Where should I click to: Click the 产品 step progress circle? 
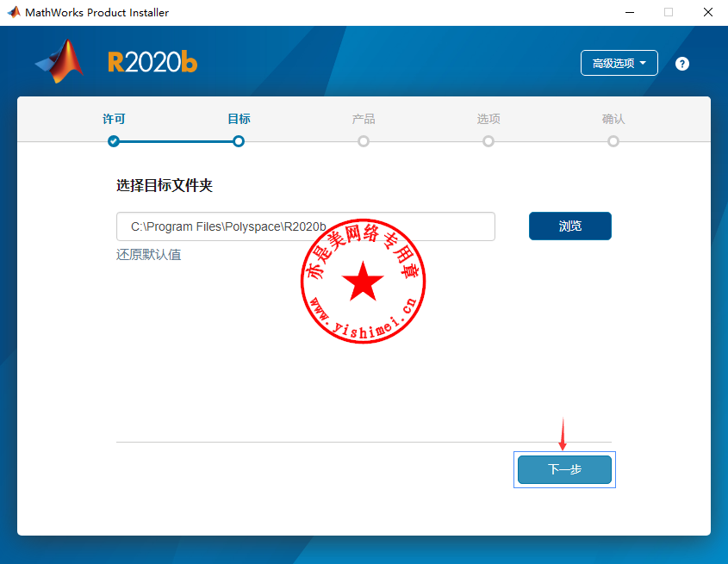[x=364, y=141]
